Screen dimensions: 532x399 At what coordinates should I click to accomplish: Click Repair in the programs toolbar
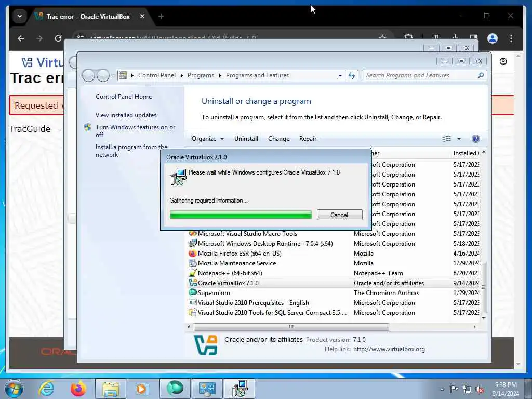point(308,138)
